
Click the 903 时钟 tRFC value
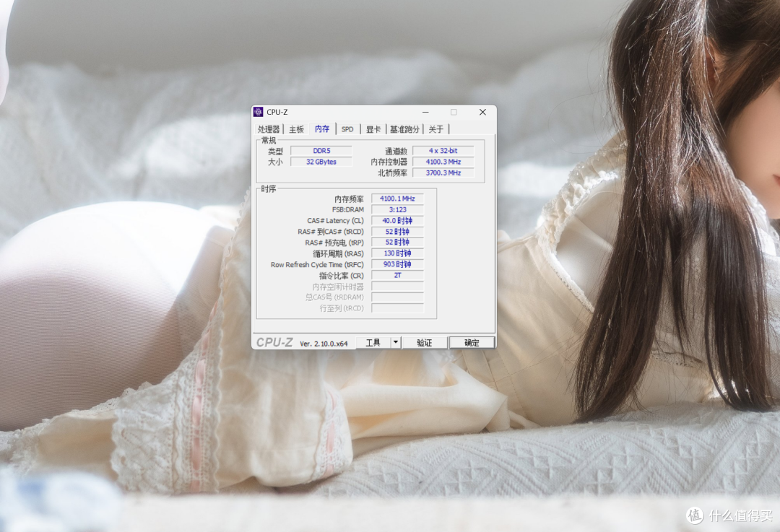(397, 264)
